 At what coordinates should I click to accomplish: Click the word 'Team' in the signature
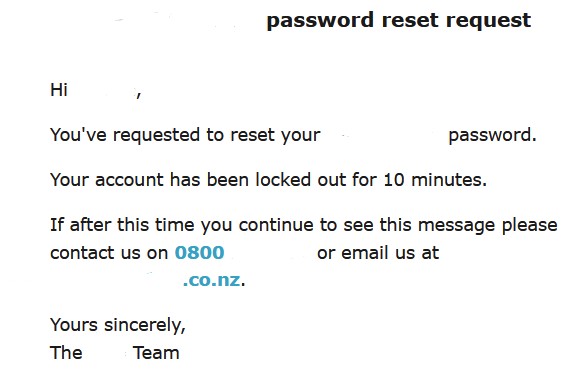[x=156, y=353]
